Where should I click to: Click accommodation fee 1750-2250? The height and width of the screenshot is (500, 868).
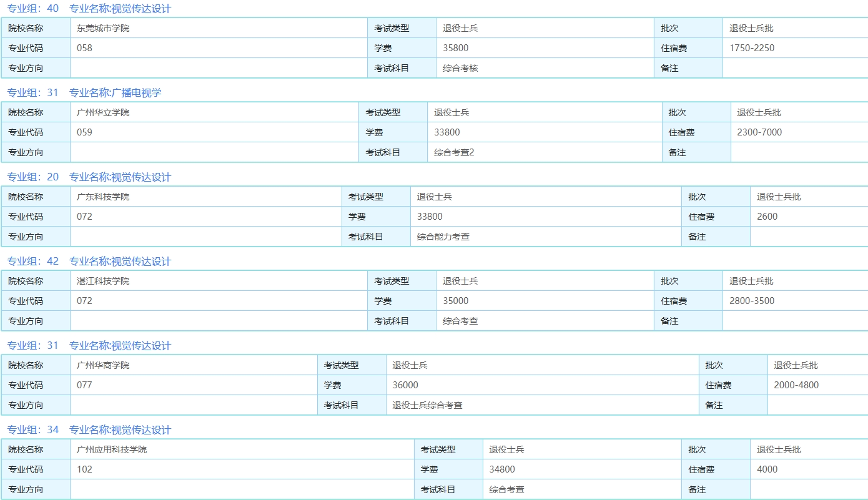coord(752,48)
